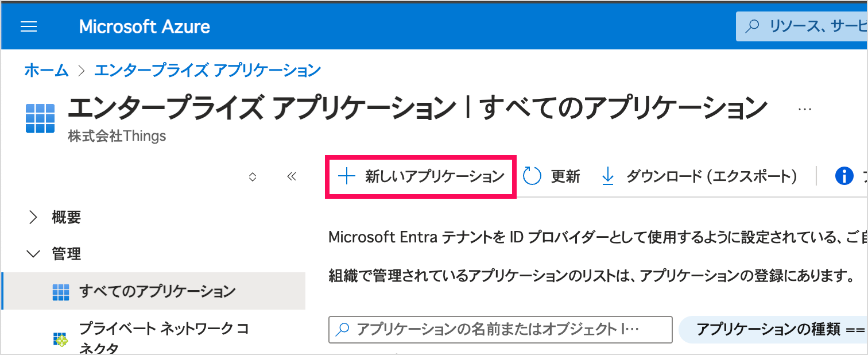
Task: Click the blue info icon in toolbar
Action: pos(844,177)
